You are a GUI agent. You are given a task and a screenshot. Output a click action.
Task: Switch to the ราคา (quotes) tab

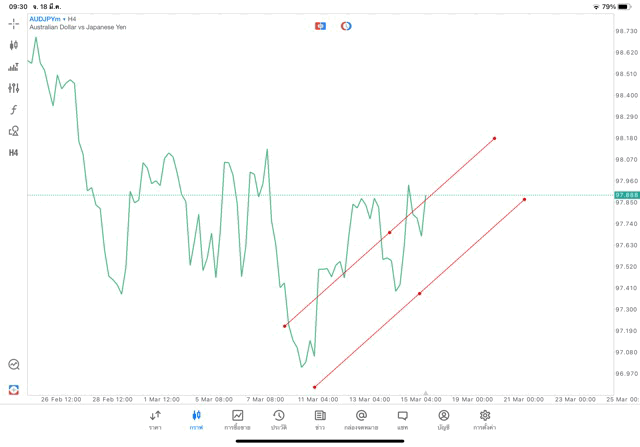click(x=155, y=419)
